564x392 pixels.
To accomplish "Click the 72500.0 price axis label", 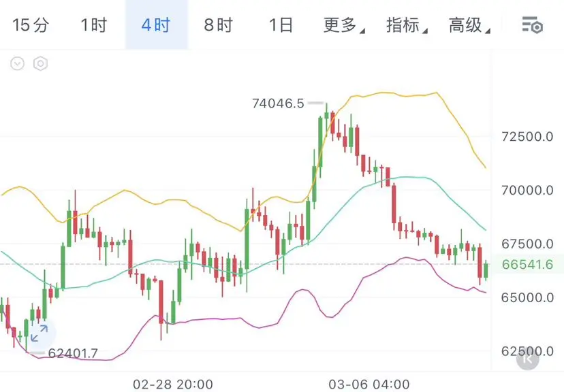I will tap(527, 137).
